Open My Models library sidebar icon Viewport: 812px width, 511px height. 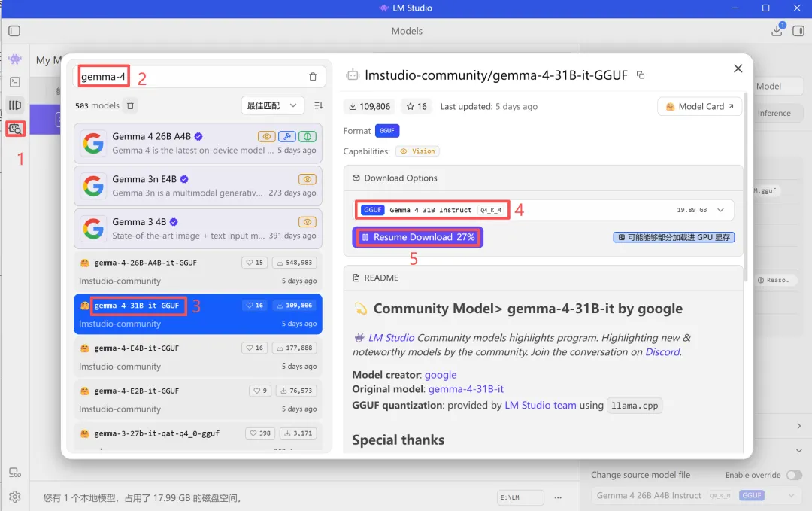tap(15, 105)
